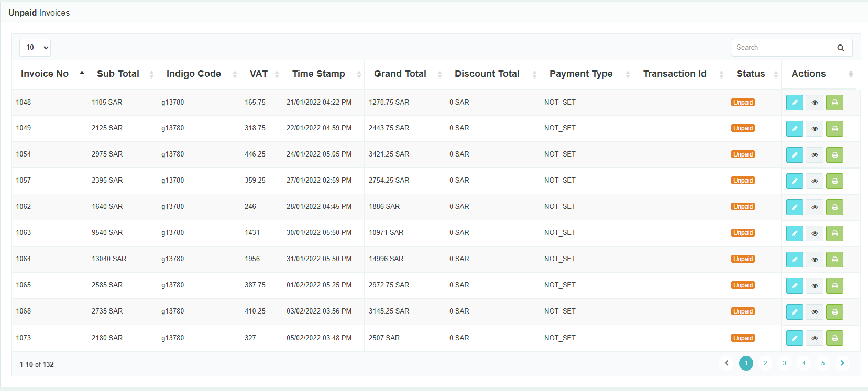Edit invoice 1065 using the pencil icon
The height and width of the screenshot is (391, 868).
coord(794,286)
